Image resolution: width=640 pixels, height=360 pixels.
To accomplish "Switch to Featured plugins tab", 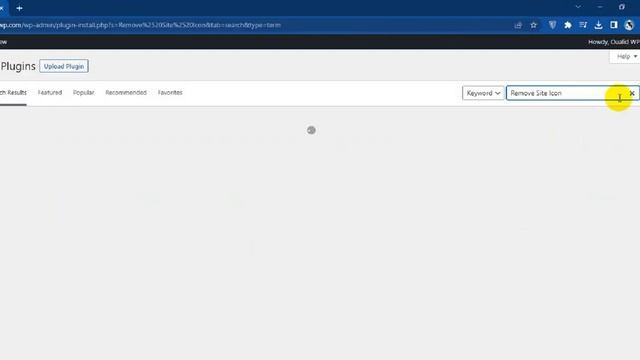I will [50, 93].
